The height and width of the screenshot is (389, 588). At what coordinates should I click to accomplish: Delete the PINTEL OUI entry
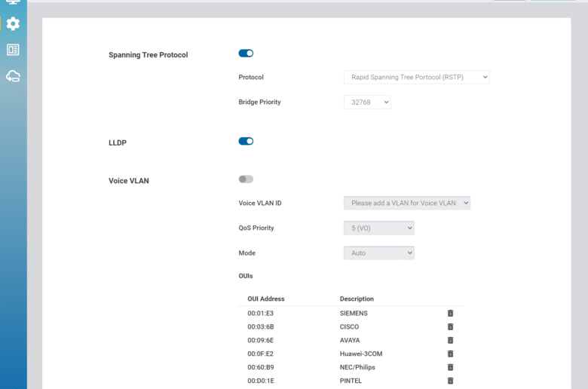point(450,381)
